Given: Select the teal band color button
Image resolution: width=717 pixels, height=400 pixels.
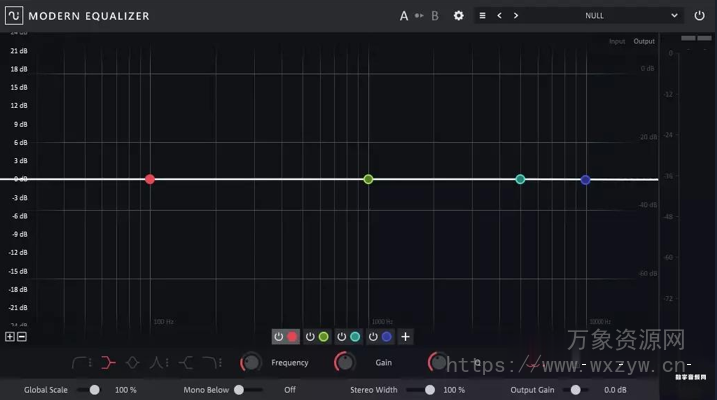Looking at the screenshot, I should (355, 337).
